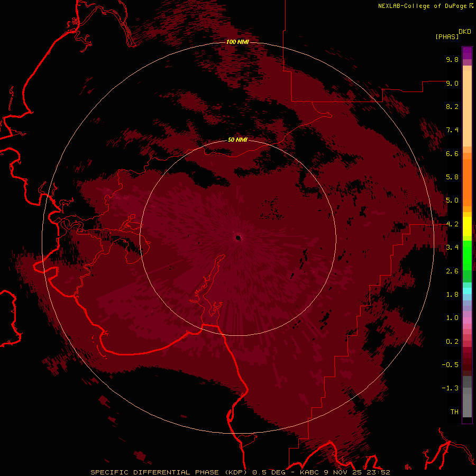This screenshot has height=476, width=476.
Task: Click the "3.4" value on the color scale
Action: pos(452,248)
